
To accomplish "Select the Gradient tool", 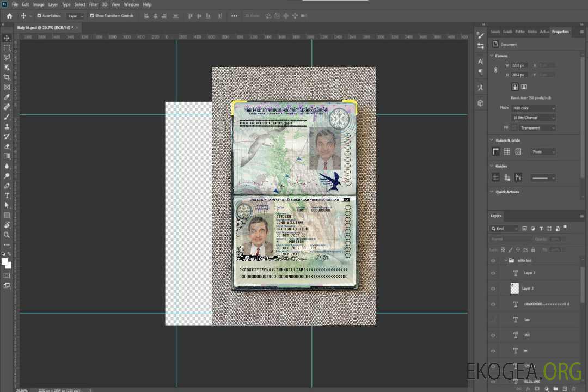I will pyautogui.click(x=7, y=156).
